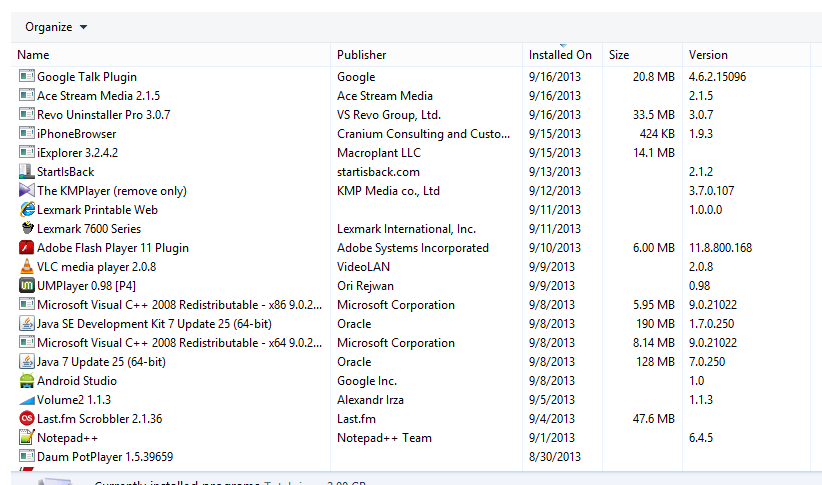
Task: Click version 4.6.2.15096 cell
Action: tap(717, 77)
